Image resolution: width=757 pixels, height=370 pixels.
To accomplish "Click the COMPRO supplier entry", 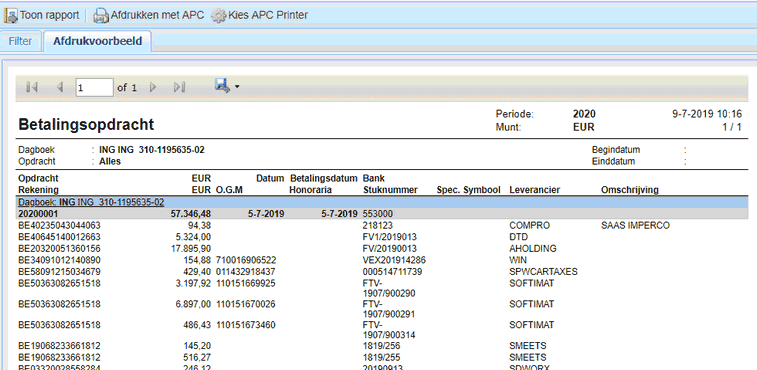I will (x=530, y=226).
